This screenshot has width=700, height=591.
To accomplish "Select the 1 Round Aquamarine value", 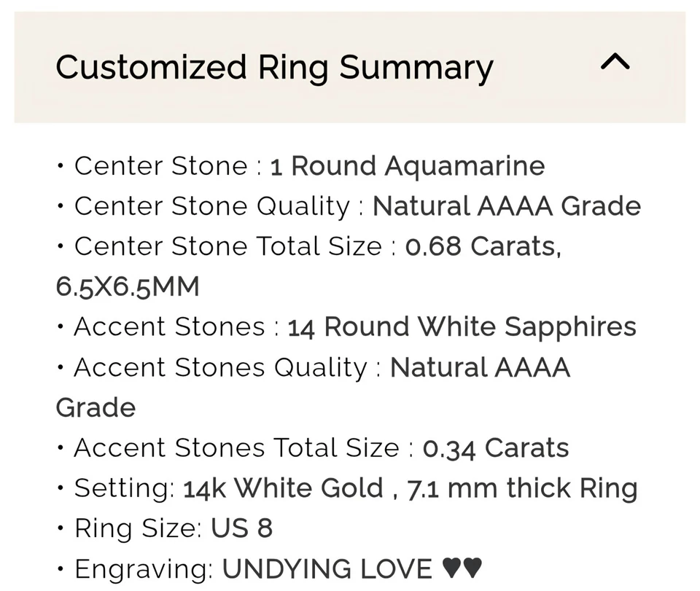I will tap(407, 166).
